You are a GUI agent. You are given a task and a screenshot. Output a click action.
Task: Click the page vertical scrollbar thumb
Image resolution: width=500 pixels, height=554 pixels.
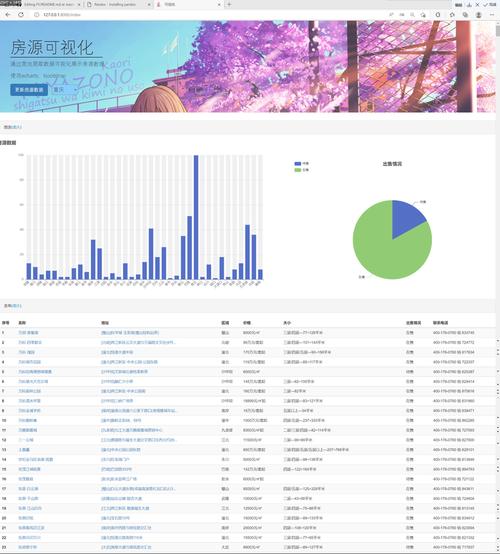coord(498,30)
